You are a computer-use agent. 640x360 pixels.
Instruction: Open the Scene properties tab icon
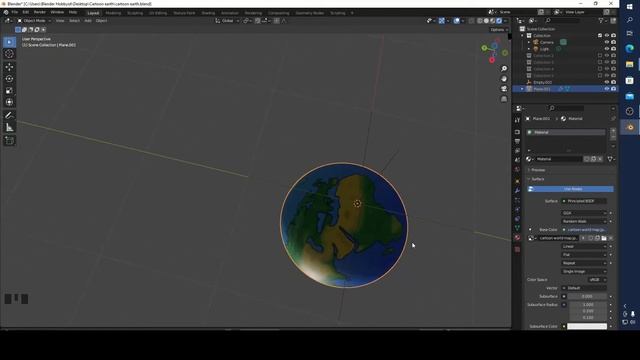(x=517, y=160)
